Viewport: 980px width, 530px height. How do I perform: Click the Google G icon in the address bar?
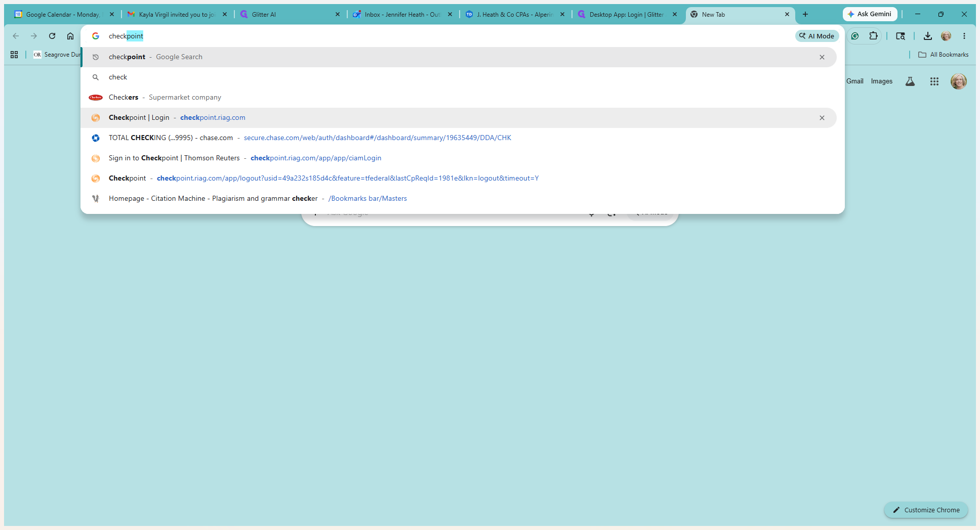tap(96, 36)
